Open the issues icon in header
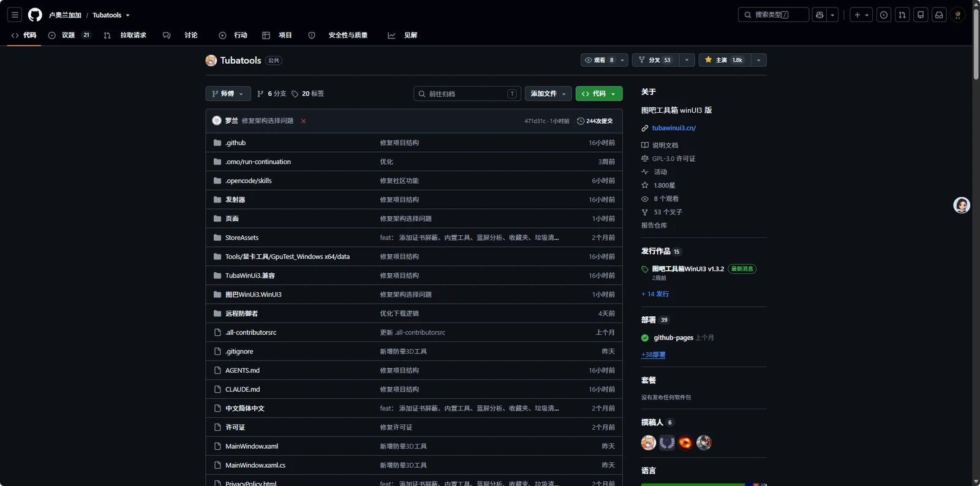 point(884,15)
